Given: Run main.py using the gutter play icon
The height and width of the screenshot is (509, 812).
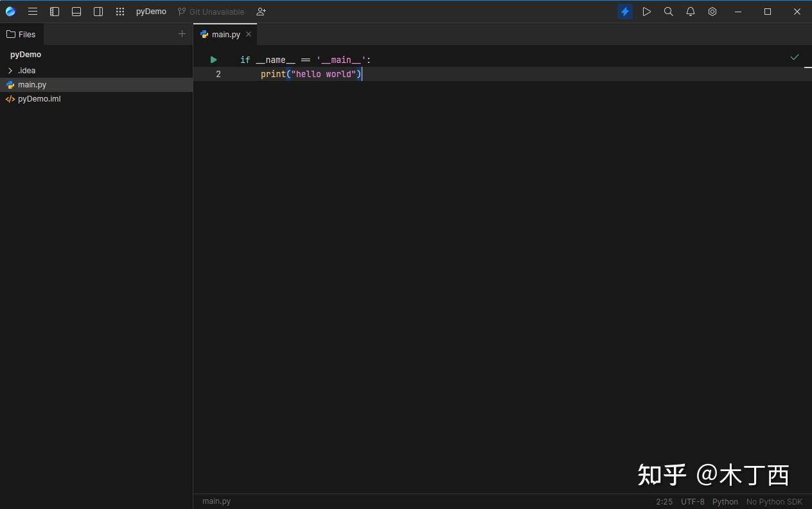Looking at the screenshot, I should click(213, 59).
